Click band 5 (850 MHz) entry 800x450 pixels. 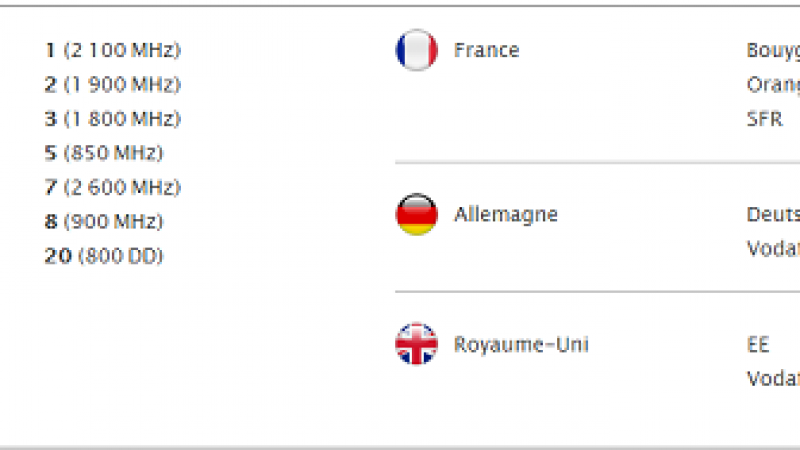pyautogui.click(x=104, y=153)
